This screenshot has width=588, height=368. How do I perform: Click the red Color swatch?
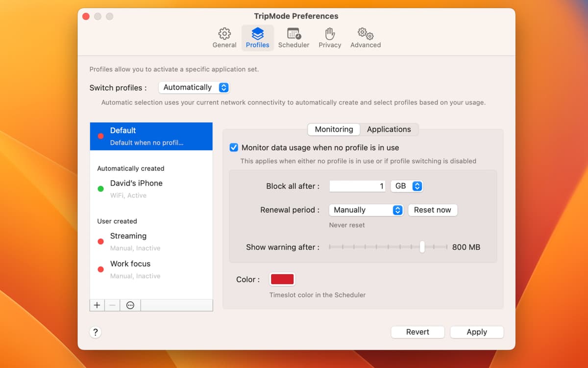pos(282,280)
